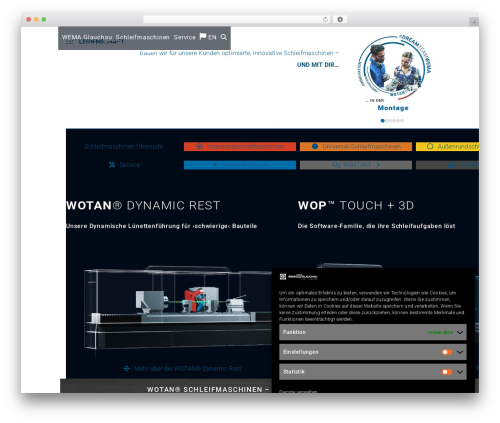Click the star icon on Sonderlösungen button
The height and width of the screenshot is (423, 500).
[215, 165]
